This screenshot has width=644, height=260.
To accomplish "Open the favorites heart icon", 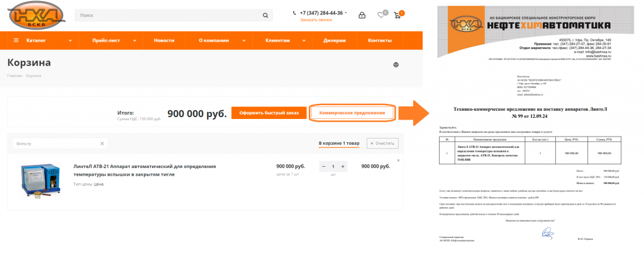I will (x=380, y=15).
